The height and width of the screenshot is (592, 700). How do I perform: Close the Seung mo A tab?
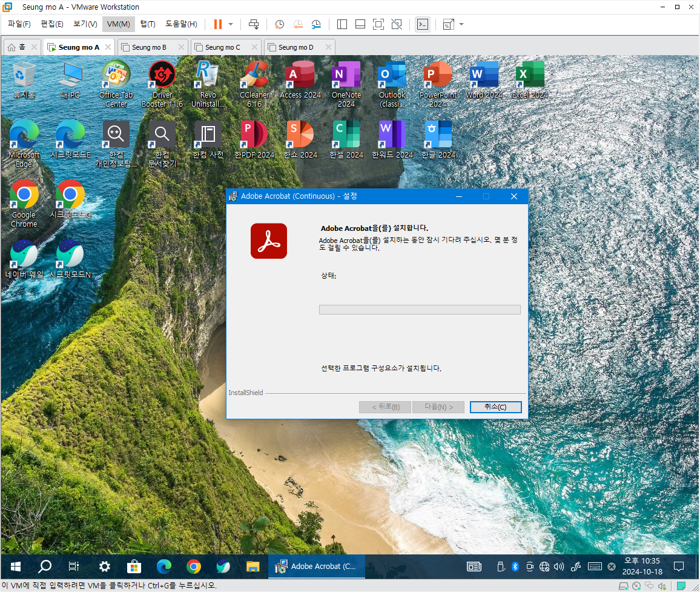(108, 47)
